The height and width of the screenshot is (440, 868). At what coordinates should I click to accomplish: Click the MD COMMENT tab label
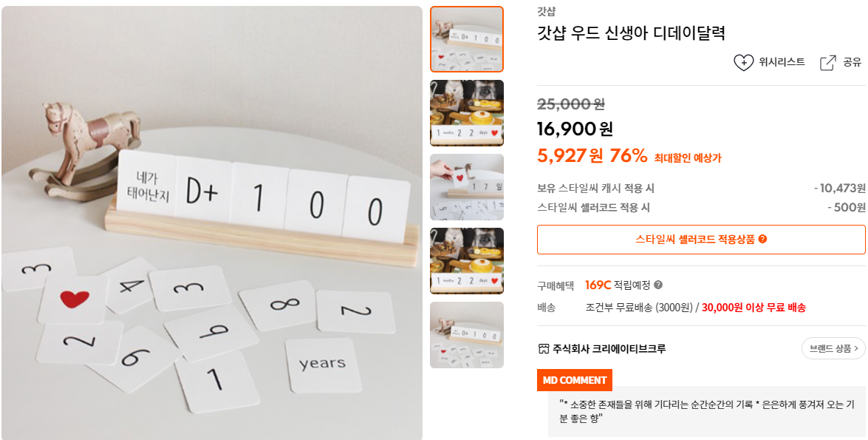click(574, 380)
